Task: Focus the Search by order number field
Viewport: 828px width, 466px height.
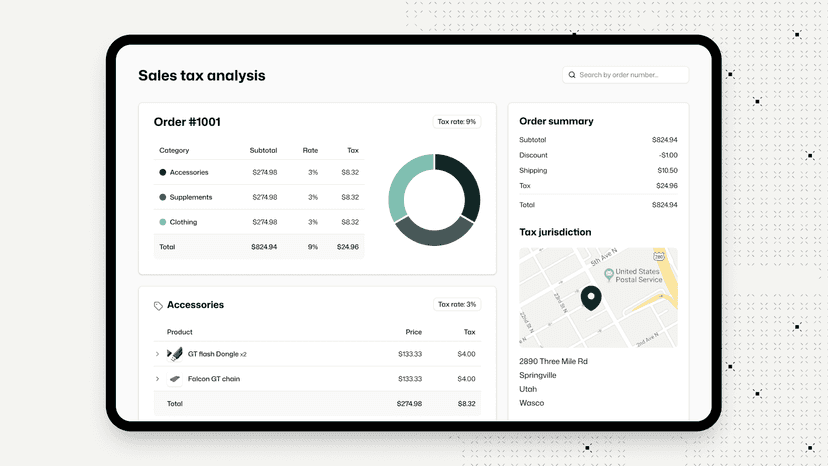Action: [625, 75]
